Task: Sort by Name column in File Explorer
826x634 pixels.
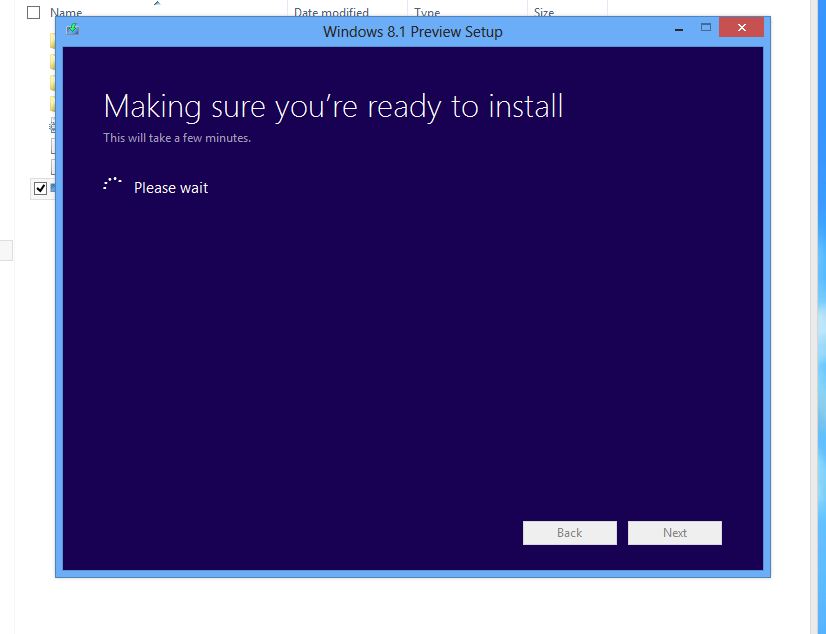Action: [x=66, y=12]
